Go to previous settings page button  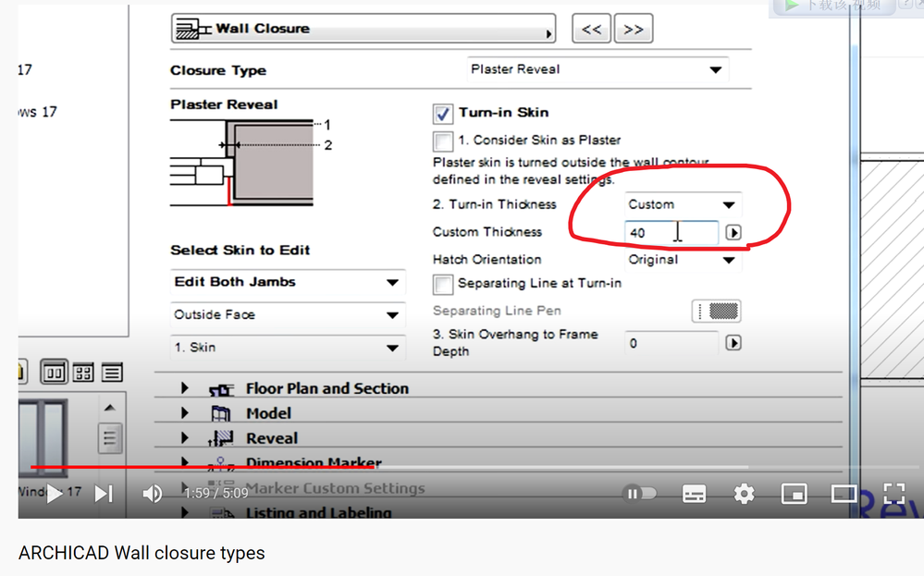(x=592, y=29)
